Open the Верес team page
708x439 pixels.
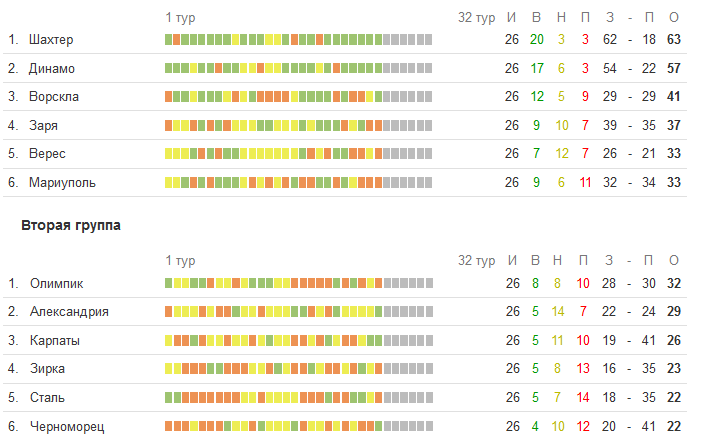47,154
